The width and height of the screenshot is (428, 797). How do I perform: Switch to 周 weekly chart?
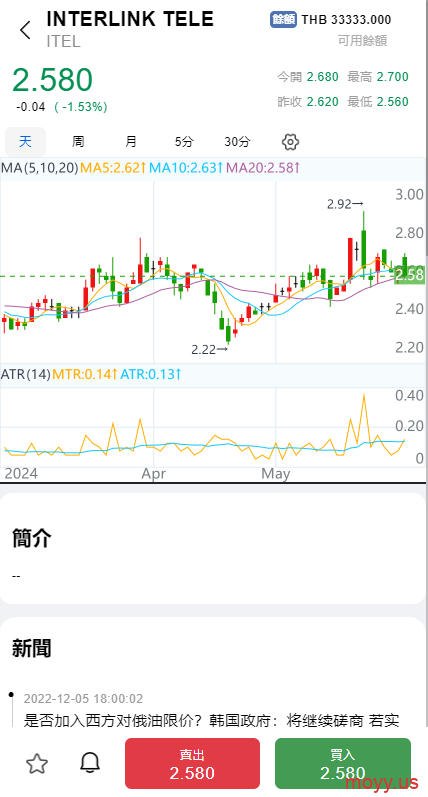pyautogui.click(x=78, y=142)
